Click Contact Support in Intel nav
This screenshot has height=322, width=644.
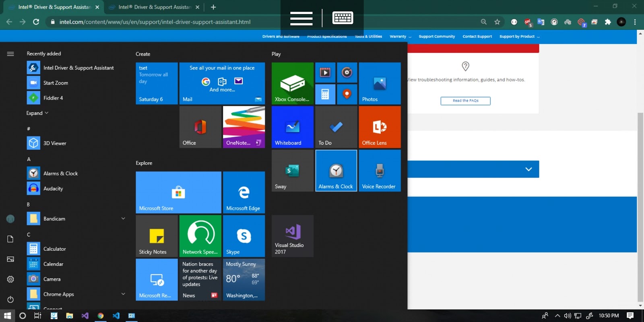[x=477, y=36]
